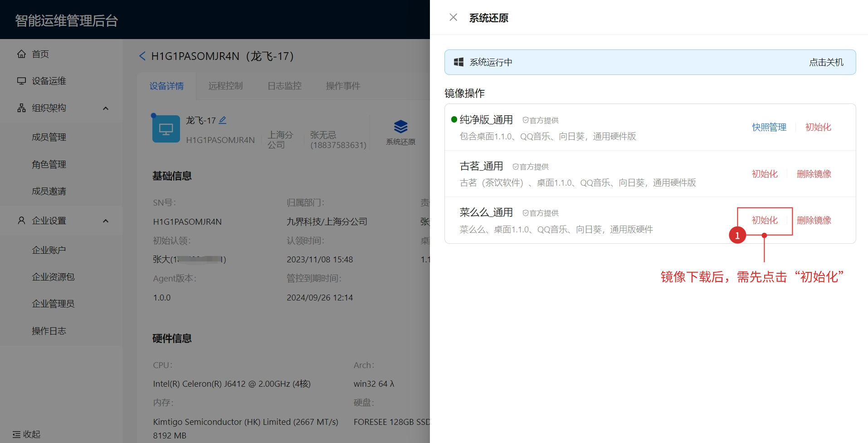Image resolution: width=868 pixels, height=443 pixels.
Task: Open 快照管理 for 纯净版_通用 image
Action: [x=769, y=127]
